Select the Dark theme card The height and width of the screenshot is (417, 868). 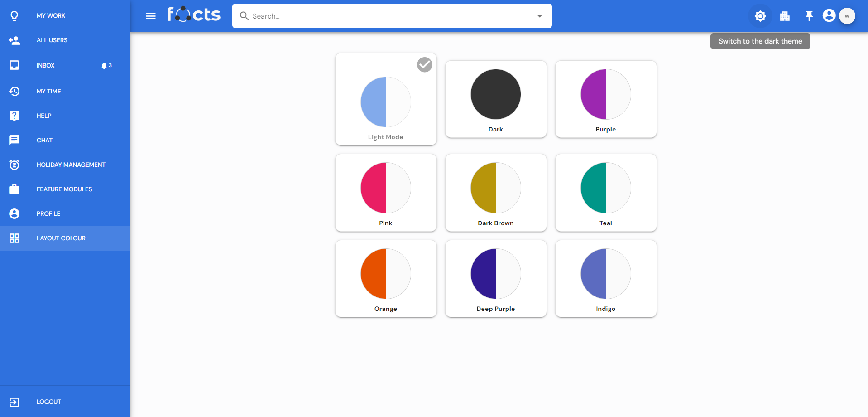(496, 99)
